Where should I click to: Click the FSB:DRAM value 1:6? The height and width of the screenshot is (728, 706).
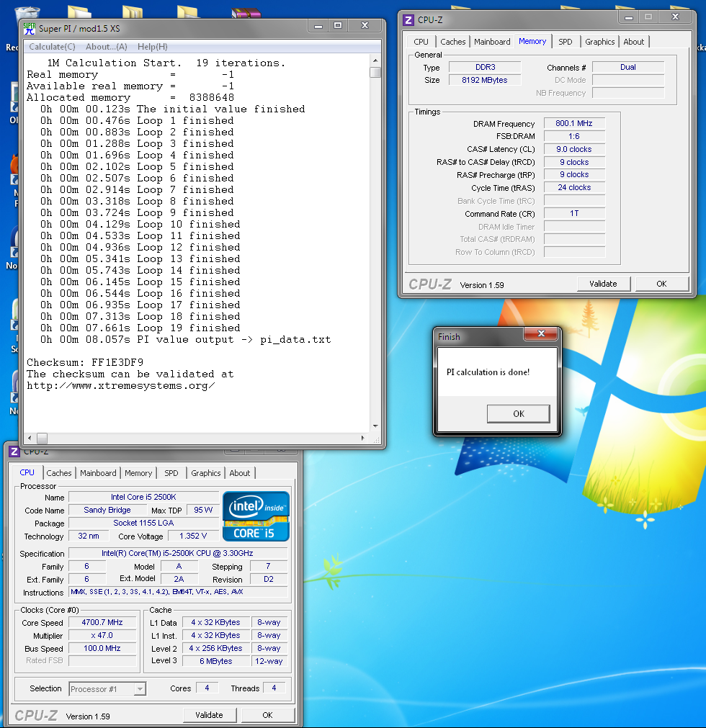(574, 137)
